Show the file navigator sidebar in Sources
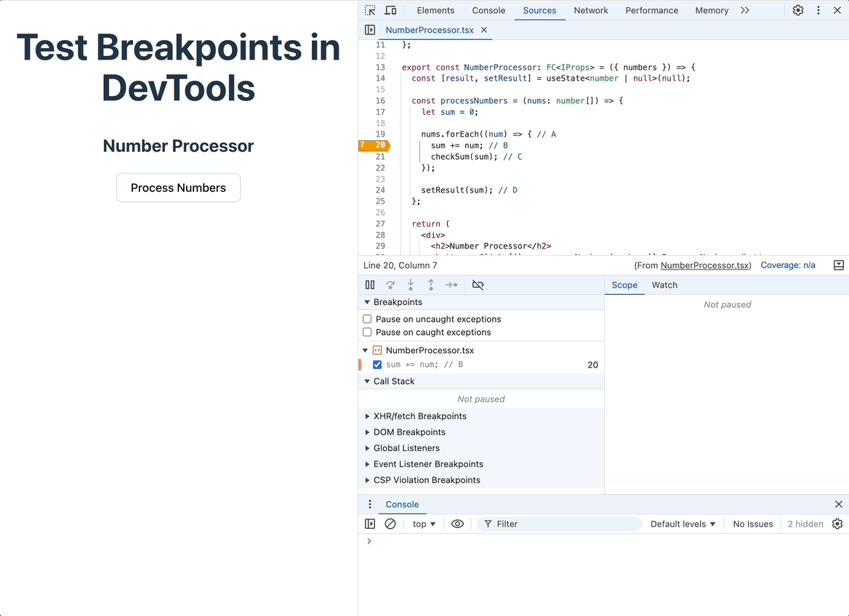The image size is (849, 616). [x=370, y=30]
